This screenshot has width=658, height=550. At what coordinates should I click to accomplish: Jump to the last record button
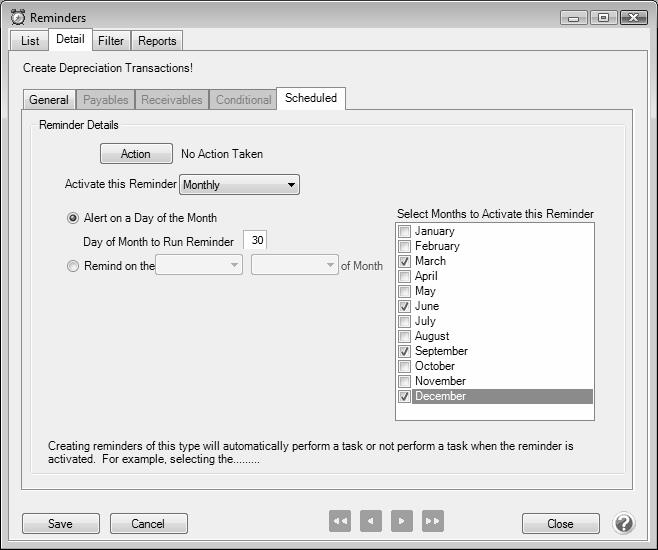pos(433,521)
